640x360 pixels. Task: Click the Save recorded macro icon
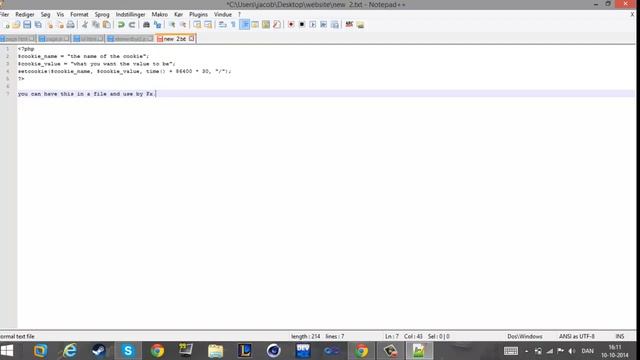(335, 25)
